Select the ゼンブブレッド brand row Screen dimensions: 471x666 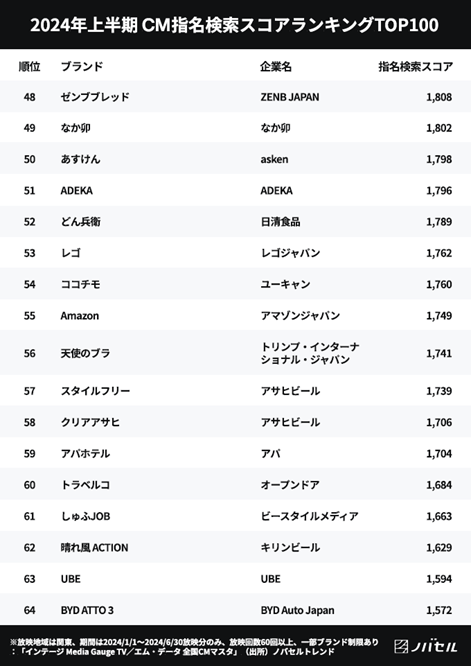pyautogui.click(x=235, y=97)
